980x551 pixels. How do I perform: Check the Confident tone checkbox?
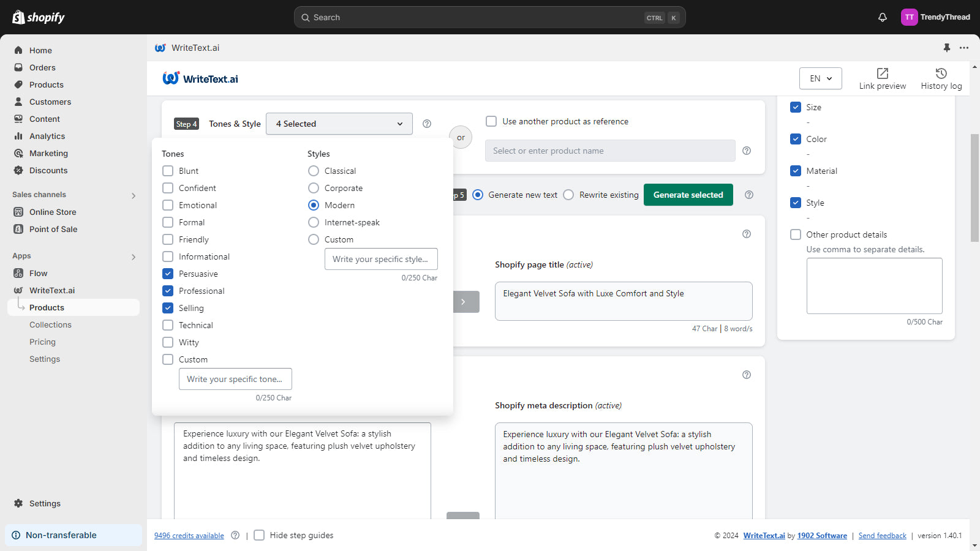click(x=168, y=188)
